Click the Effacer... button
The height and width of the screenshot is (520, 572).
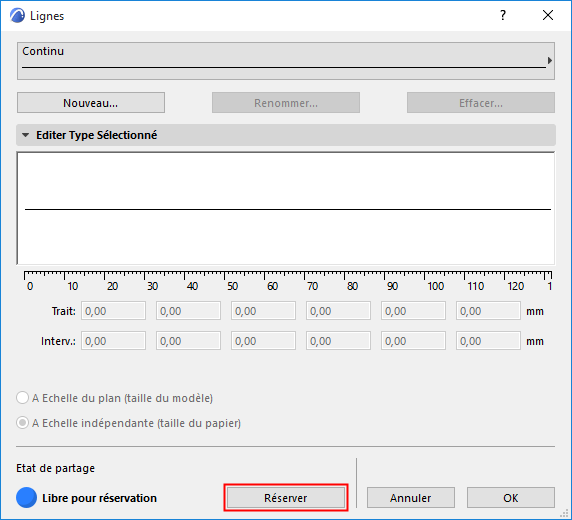tap(481, 103)
